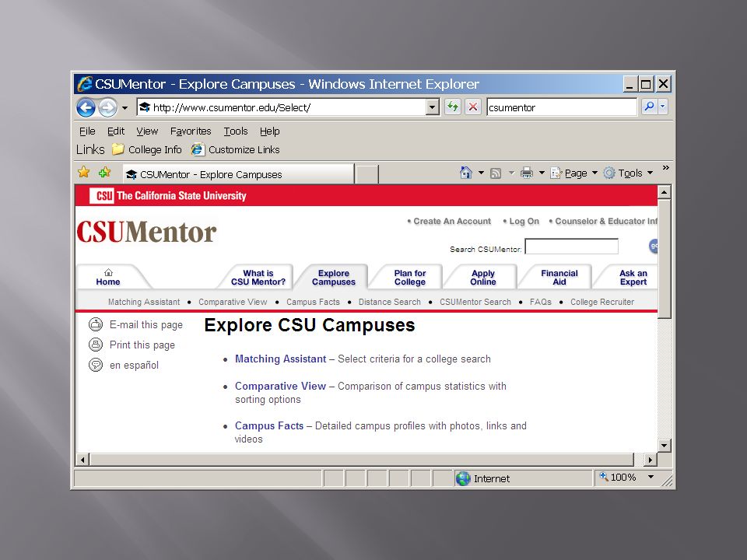Image resolution: width=747 pixels, height=560 pixels.
Task: Click the RSS feeds icon
Action: (x=496, y=173)
